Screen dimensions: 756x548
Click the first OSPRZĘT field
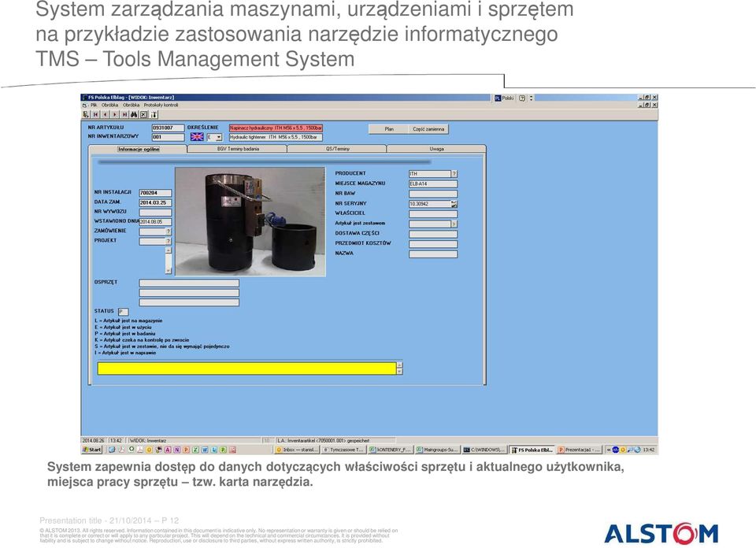pyautogui.click(x=189, y=283)
